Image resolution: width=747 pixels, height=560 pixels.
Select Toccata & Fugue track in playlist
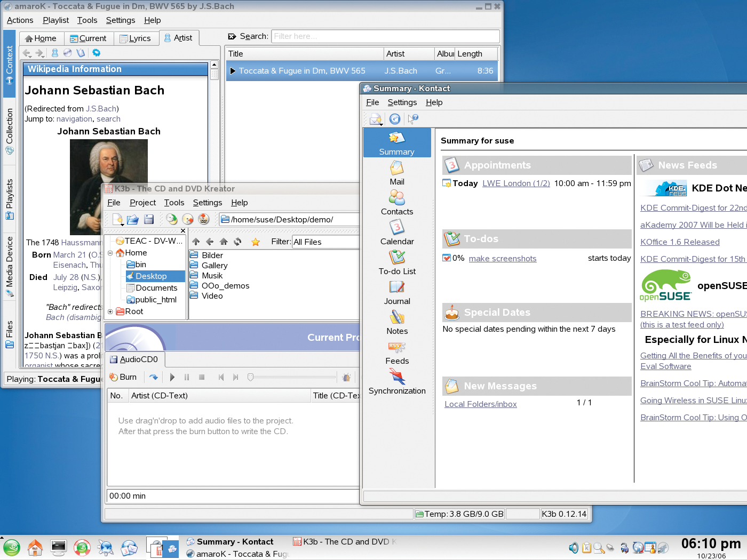(x=362, y=71)
